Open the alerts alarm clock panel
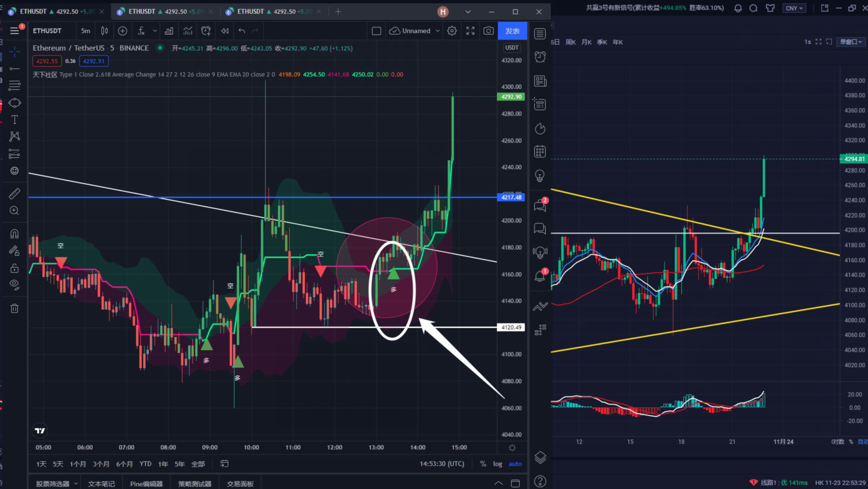This screenshot has height=489, width=868. (x=540, y=57)
